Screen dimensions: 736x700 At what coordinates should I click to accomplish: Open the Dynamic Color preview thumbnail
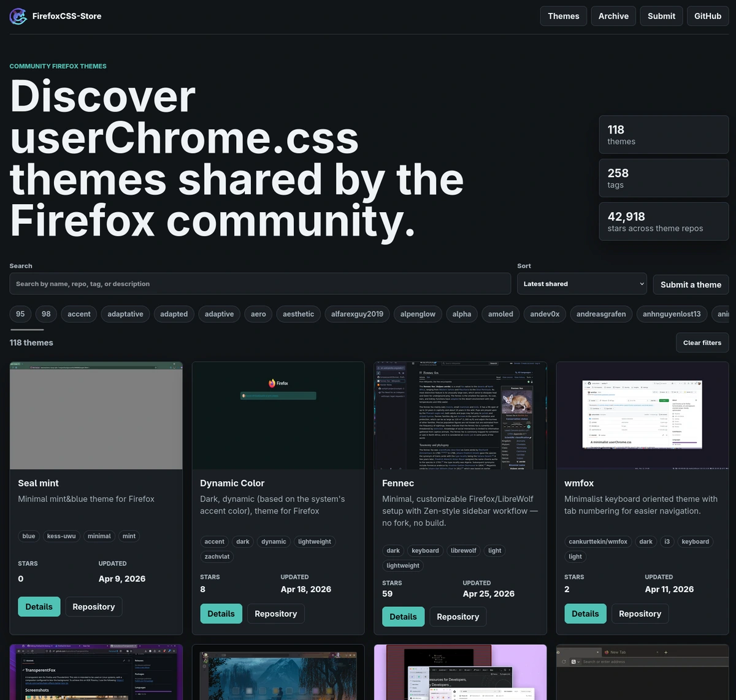click(278, 416)
